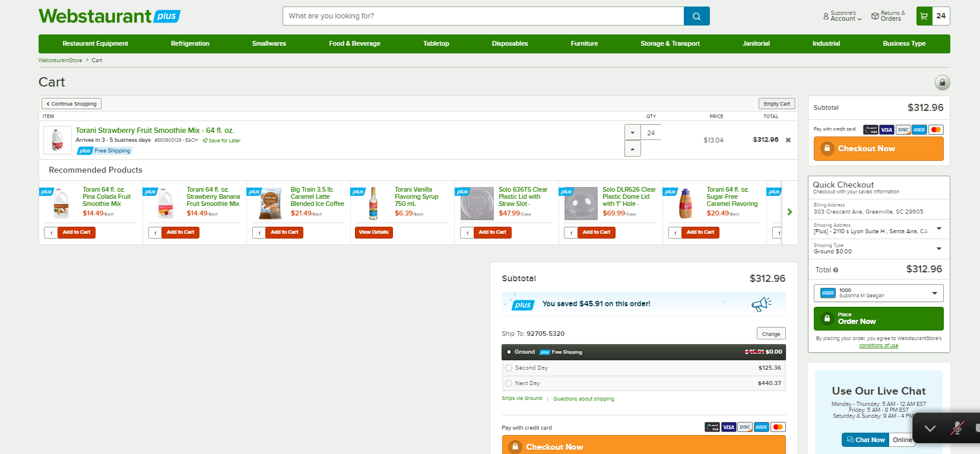980x454 pixels.
Task: Open the saved payment card dropdown
Action: (878, 293)
